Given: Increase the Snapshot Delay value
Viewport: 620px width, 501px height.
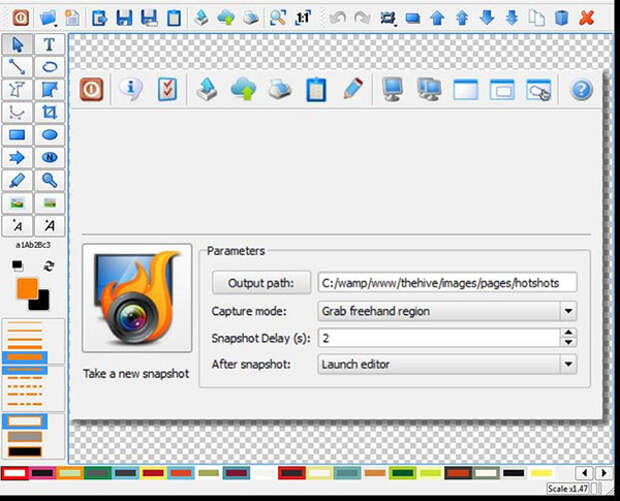Looking at the screenshot, I should [x=569, y=333].
